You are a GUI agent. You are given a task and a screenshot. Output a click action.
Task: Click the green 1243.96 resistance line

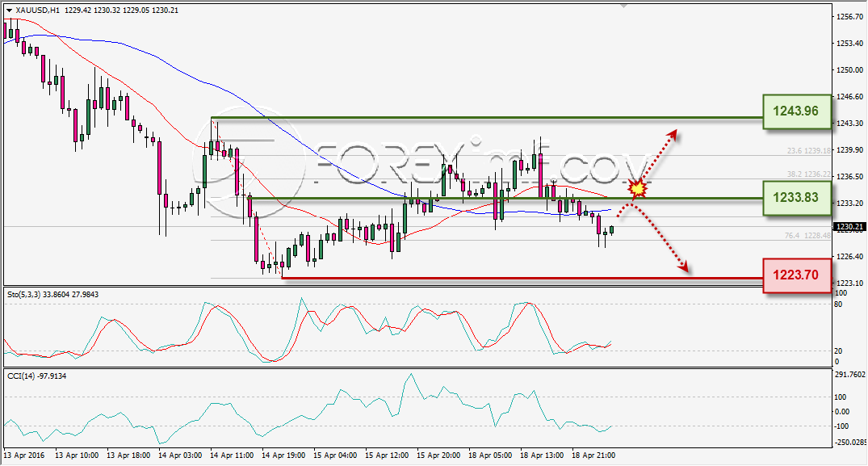pos(487,118)
